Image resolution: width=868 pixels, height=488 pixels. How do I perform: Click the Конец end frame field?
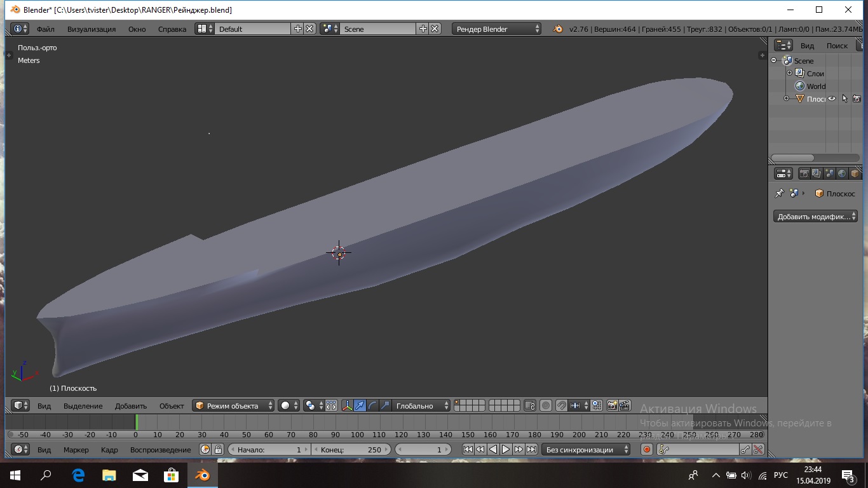350,449
